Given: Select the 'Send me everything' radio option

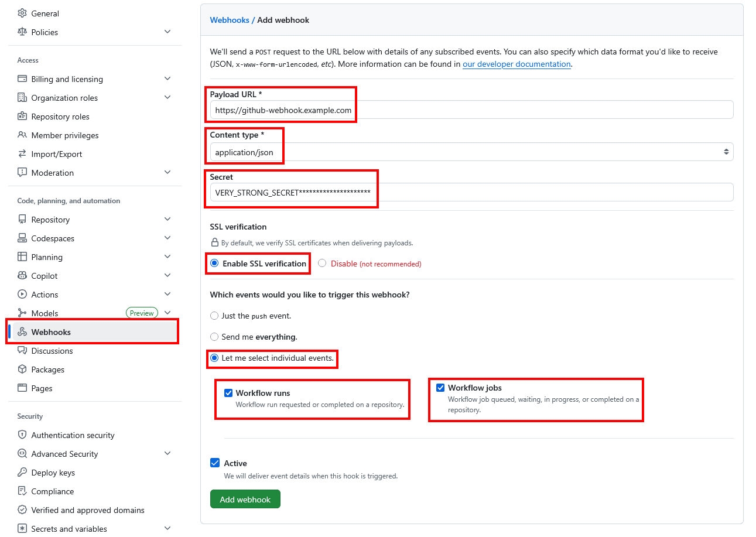Looking at the screenshot, I should (x=214, y=337).
